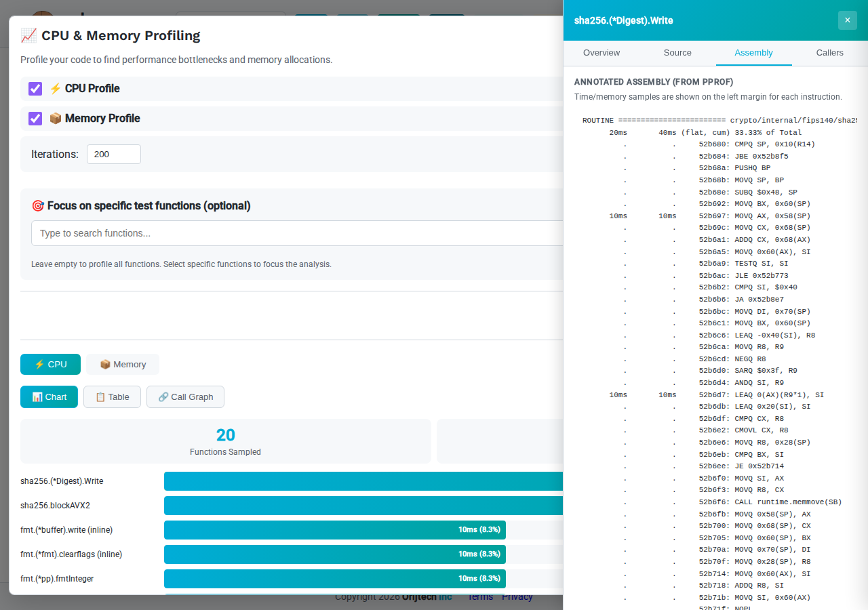The image size is (868, 610).
Task: Show the Chart view
Action: point(49,397)
